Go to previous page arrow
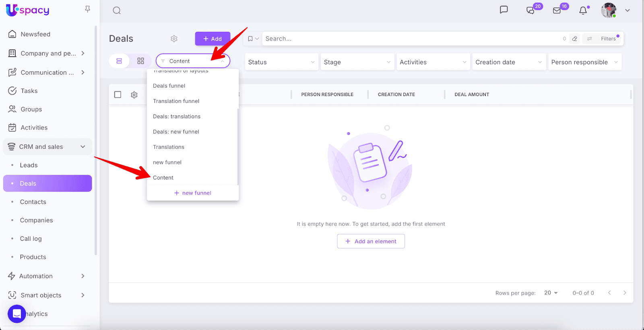The width and height of the screenshot is (644, 330). pyautogui.click(x=609, y=293)
